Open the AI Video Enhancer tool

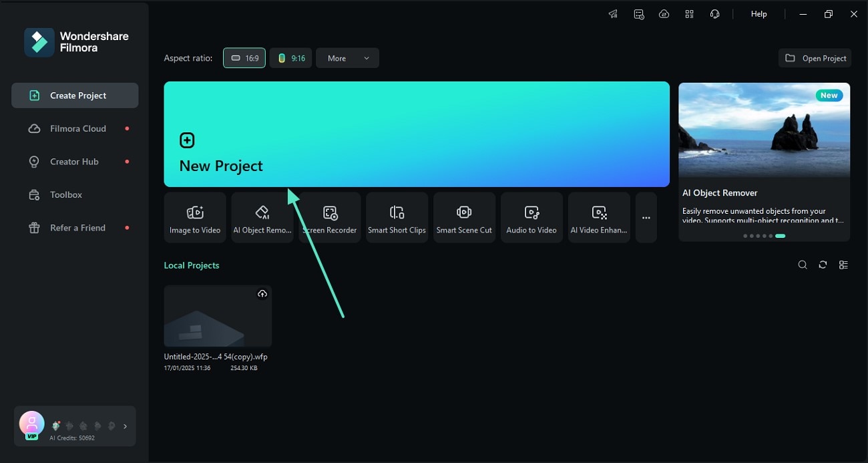[x=599, y=218]
